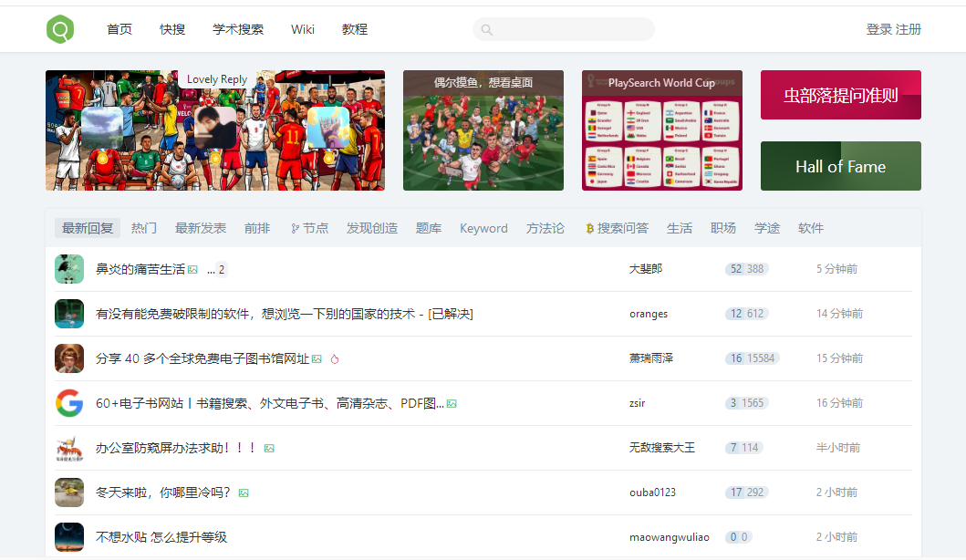
Task: Switch to the Keyword tab
Action: (x=483, y=228)
